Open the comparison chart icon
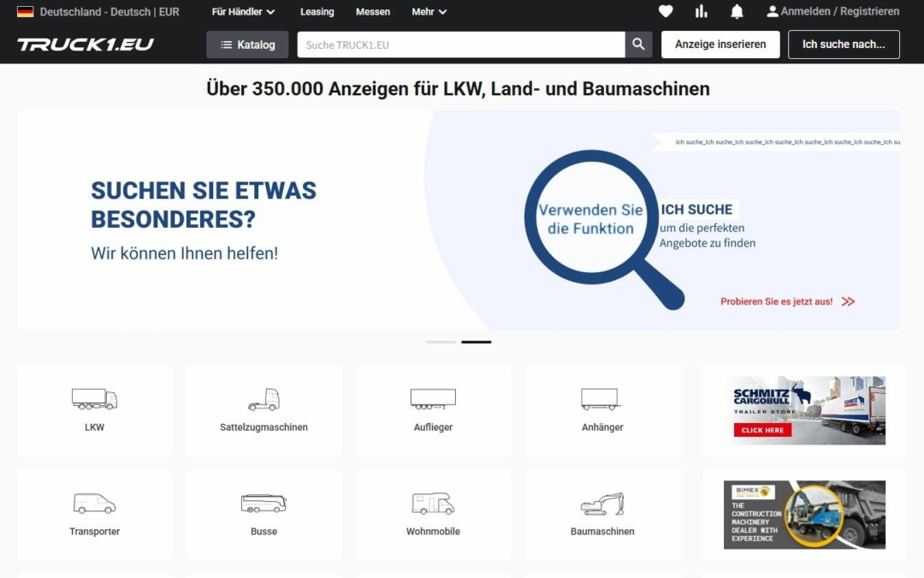 (x=701, y=11)
